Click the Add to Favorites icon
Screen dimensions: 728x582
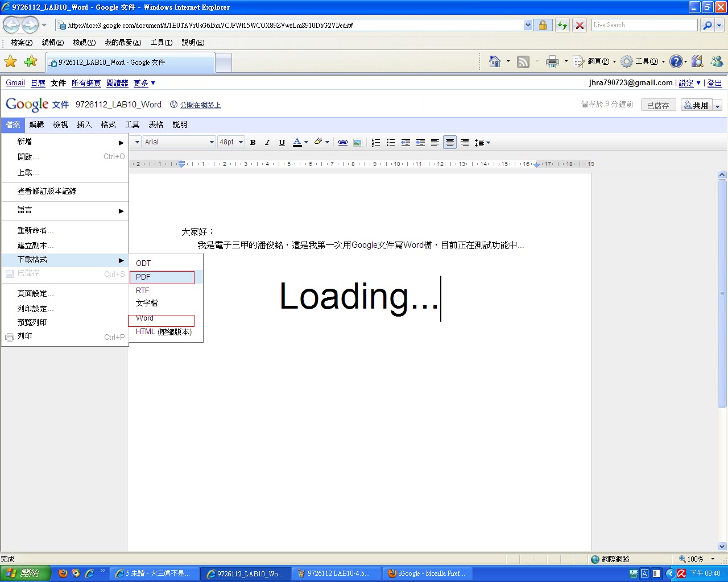31,61
